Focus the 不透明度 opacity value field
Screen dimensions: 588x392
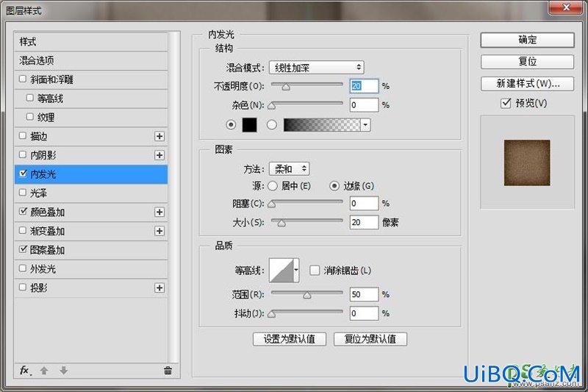[x=364, y=86]
